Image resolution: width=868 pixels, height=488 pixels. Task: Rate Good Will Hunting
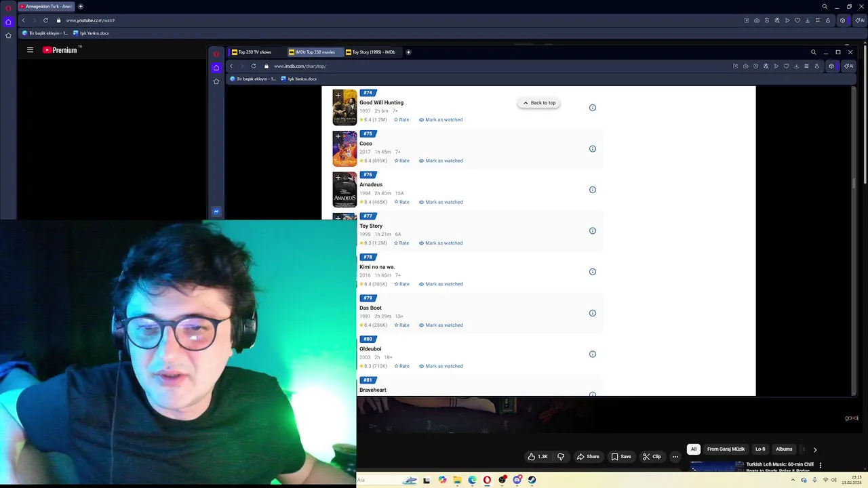tap(401, 120)
